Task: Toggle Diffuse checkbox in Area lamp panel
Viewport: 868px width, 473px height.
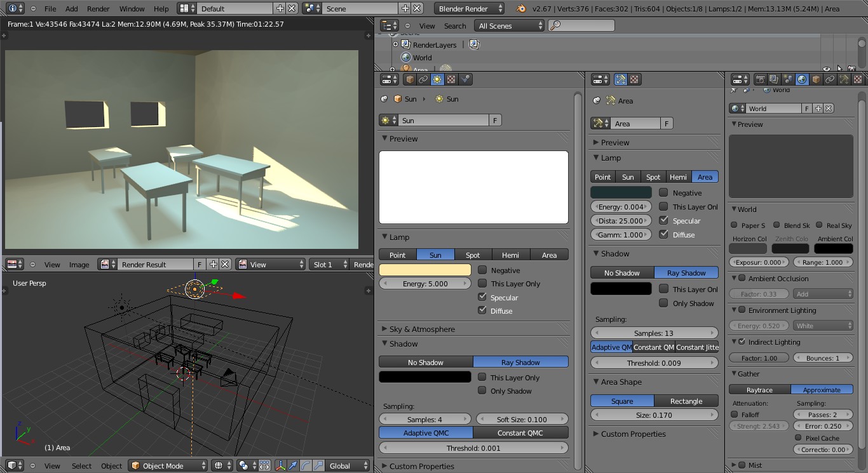Action: pyautogui.click(x=663, y=234)
